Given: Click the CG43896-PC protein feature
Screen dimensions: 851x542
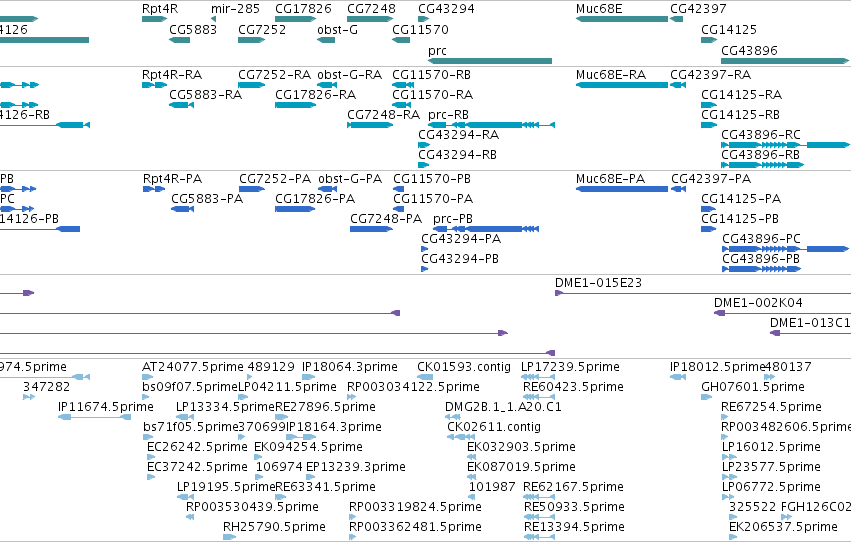Looking at the screenshot, I should [x=785, y=249].
